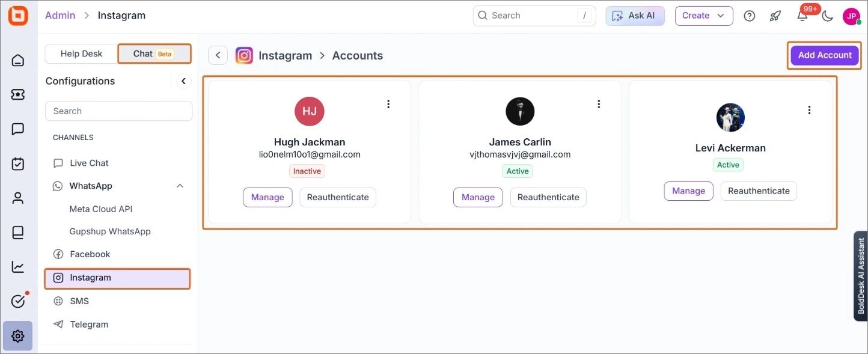Click Manage on James Carlin's account
The width and height of the screenshot is (868, 354).
[x=478, y=197]
